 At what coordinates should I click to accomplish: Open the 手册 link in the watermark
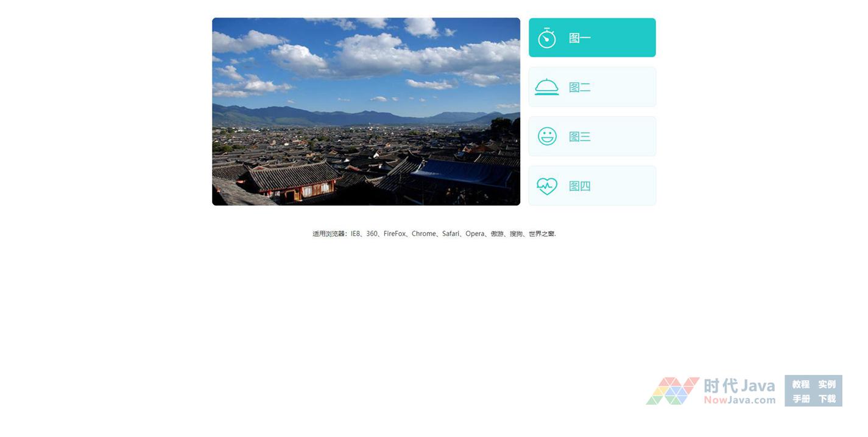[x=800, y=399]
